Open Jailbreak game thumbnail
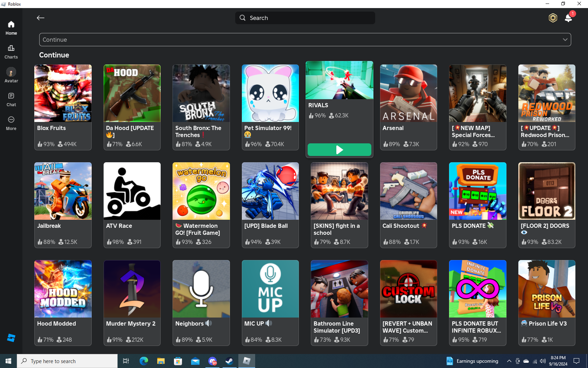Image resolution: width=588 pixels, height=368 pixels. tap(63, 191)
